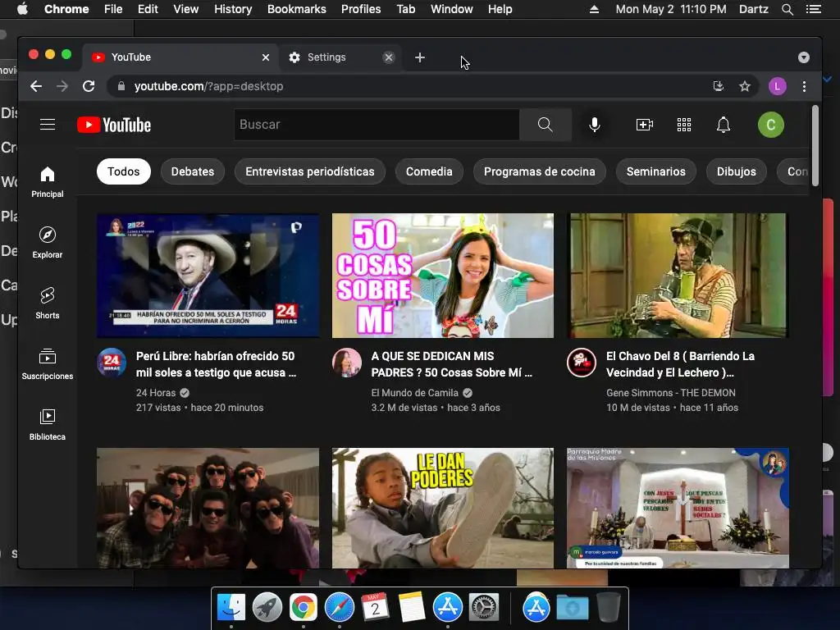Click the page vertical scrollbar
840x630 pixels.
pos(815,146)
